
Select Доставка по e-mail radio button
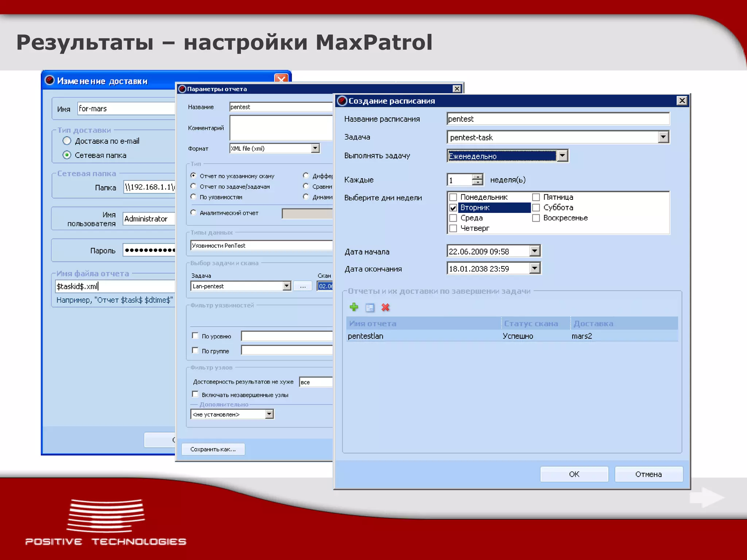67,141
